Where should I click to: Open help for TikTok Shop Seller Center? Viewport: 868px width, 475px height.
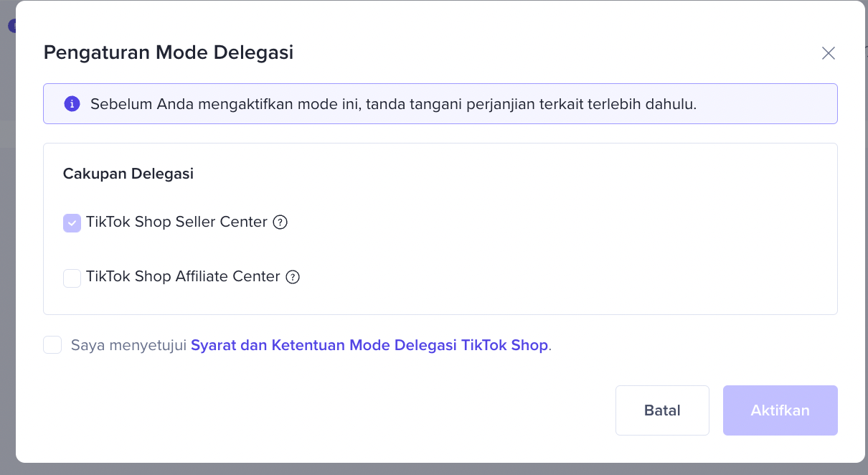click(x=280, y=222)
